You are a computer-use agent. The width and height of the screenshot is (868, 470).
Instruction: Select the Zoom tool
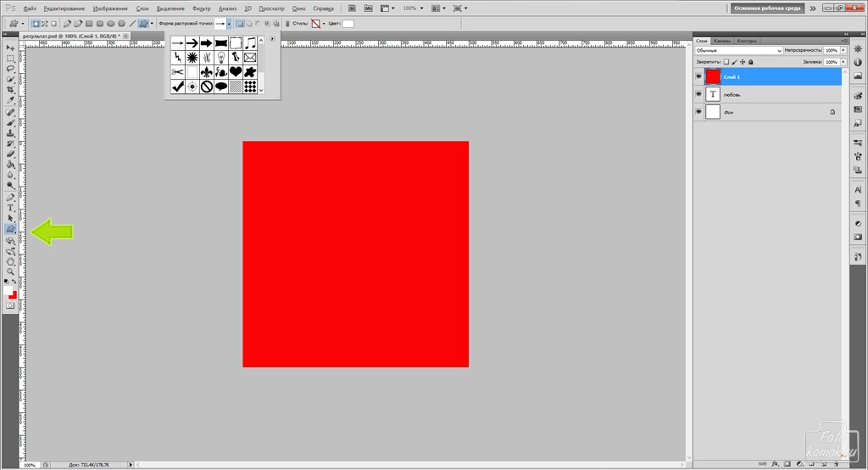pos(10,271)
